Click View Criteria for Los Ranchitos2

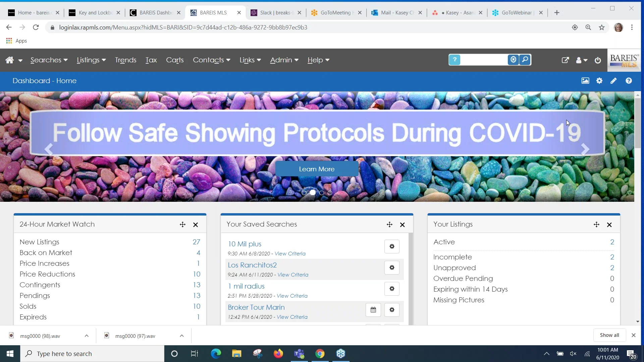tap(293, 275)
